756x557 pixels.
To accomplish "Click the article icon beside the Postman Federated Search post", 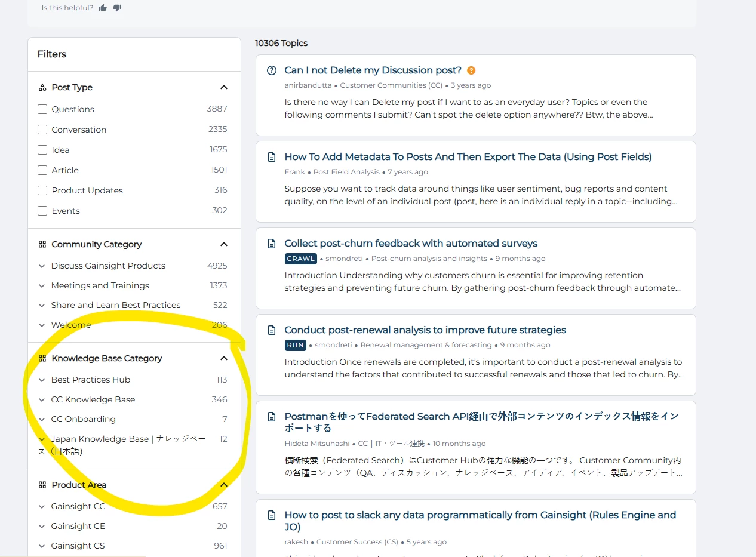I will click(272, 417).
